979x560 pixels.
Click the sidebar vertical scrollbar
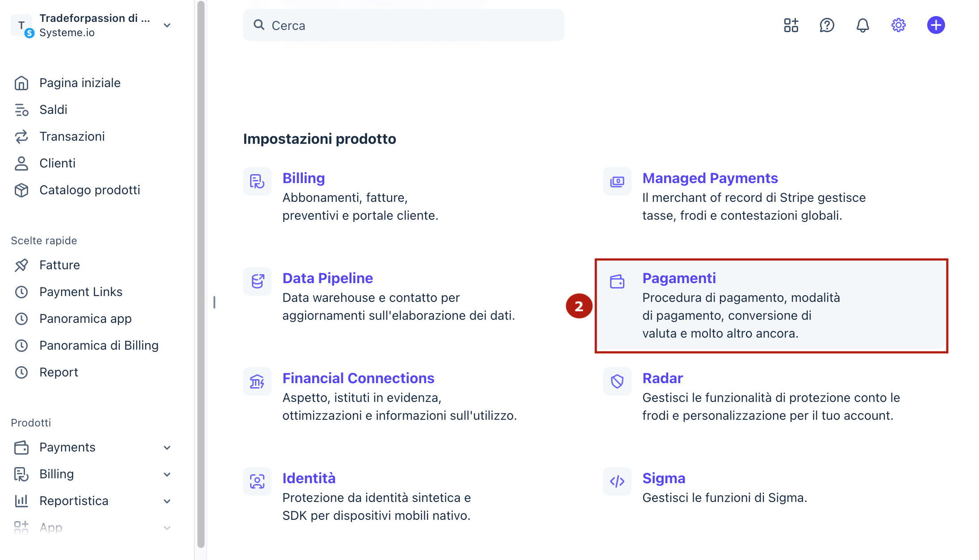(x=201, y=273)
